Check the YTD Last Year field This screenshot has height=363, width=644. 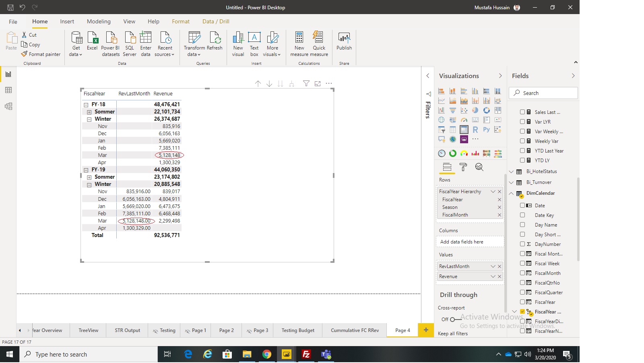pos(522,151)
